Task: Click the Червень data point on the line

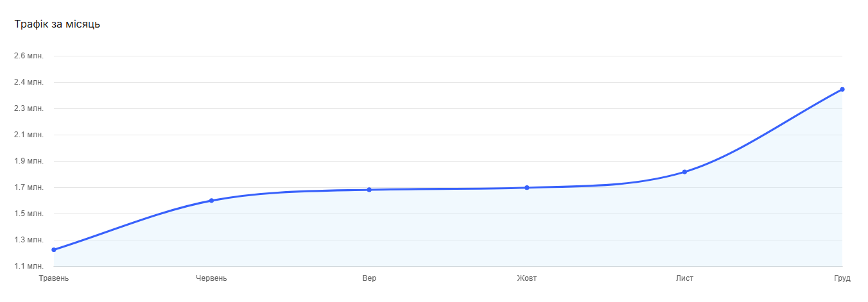Action: click(211, 201)
